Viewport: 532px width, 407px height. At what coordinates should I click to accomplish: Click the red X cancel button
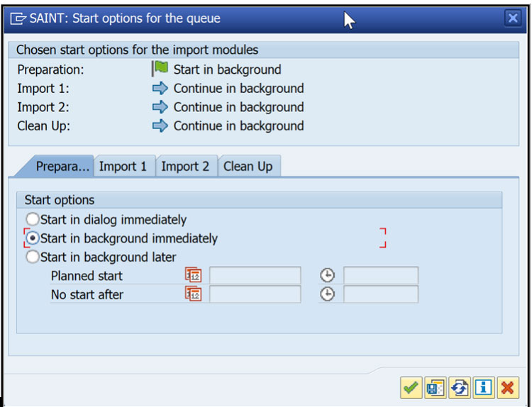[x=508, y=387]
